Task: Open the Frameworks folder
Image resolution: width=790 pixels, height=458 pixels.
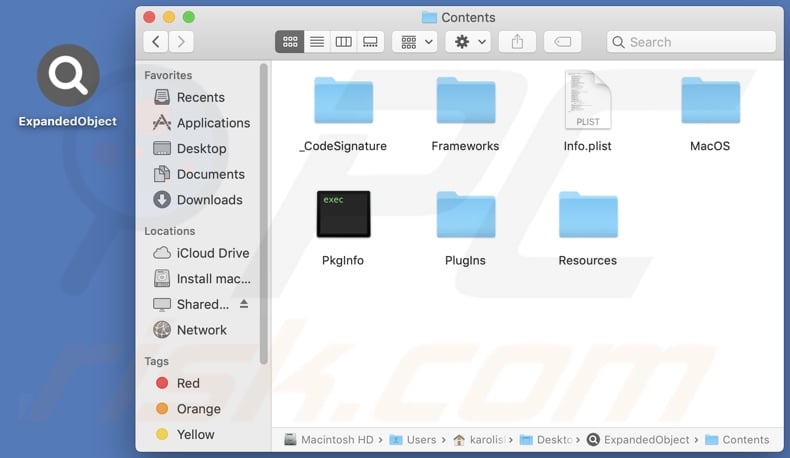Action: point(465,101)
